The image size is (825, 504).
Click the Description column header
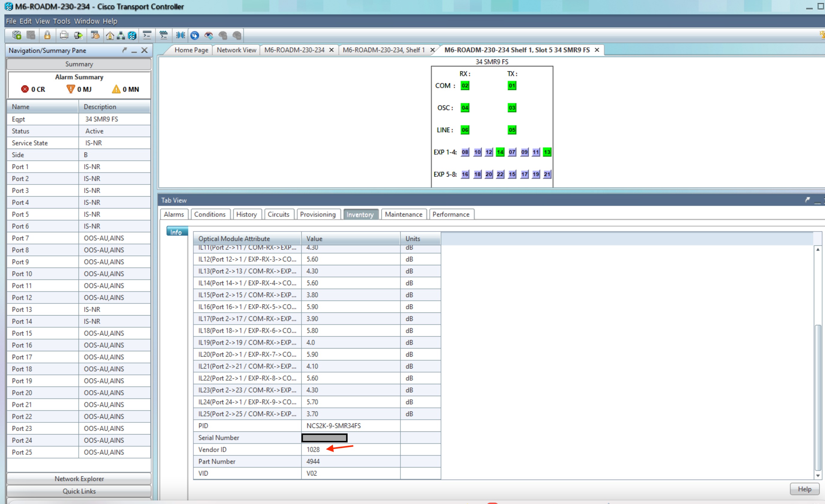point(115,106)
